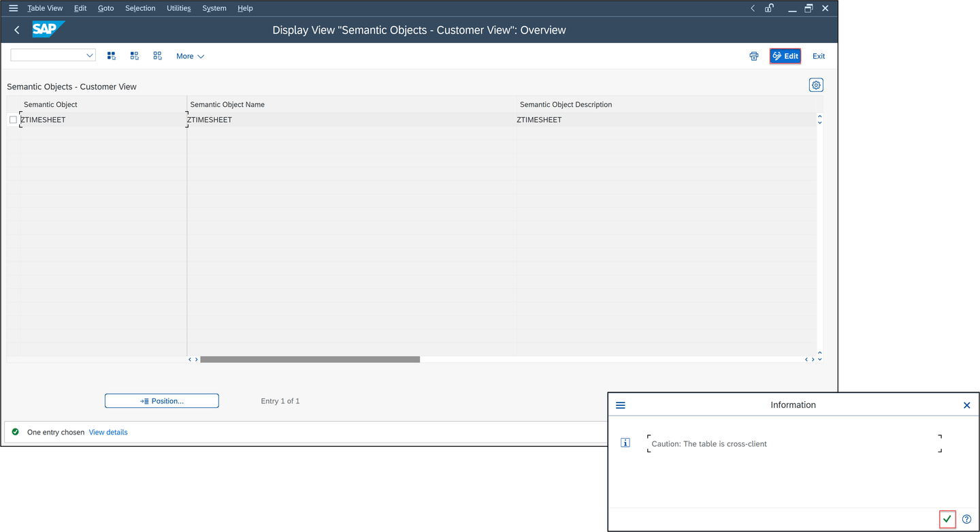980x532 pixels.
Task: Select ZTIMESHEET cell in Semantic Object column
Action: click(103, 120)
